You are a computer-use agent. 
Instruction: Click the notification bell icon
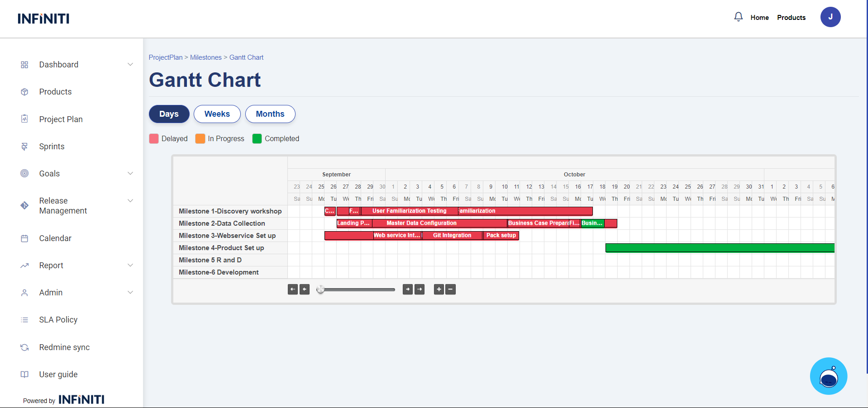[738, 17]
